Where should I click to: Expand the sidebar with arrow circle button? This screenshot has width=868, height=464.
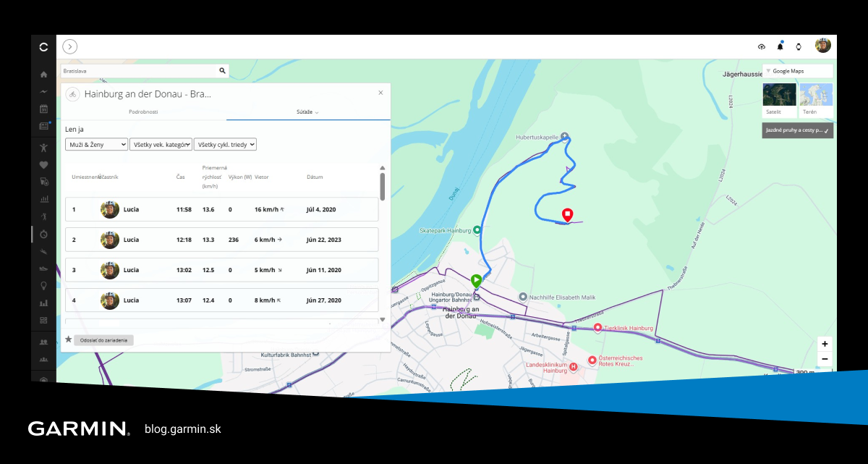point(69,46)
